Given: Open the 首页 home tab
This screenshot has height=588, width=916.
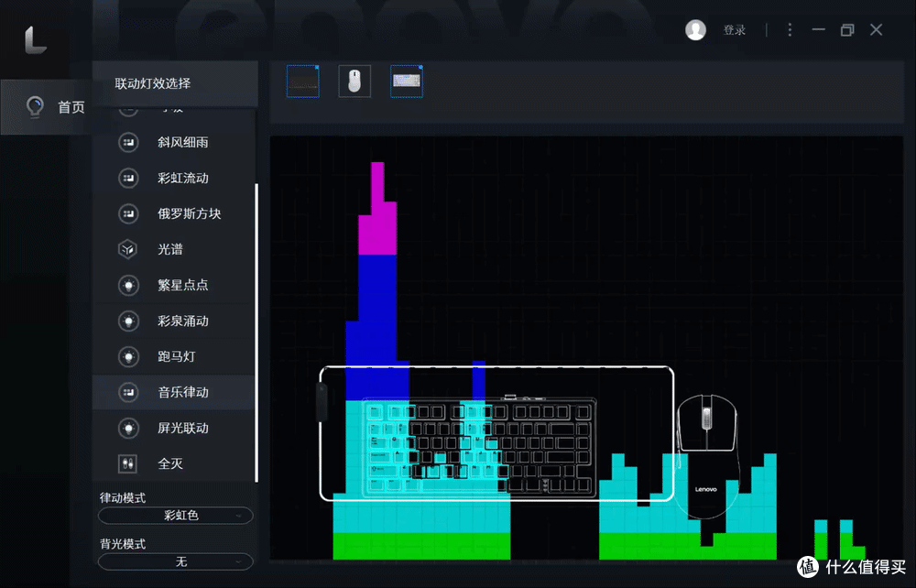Looking at the screenshot, I should [46, 107].
